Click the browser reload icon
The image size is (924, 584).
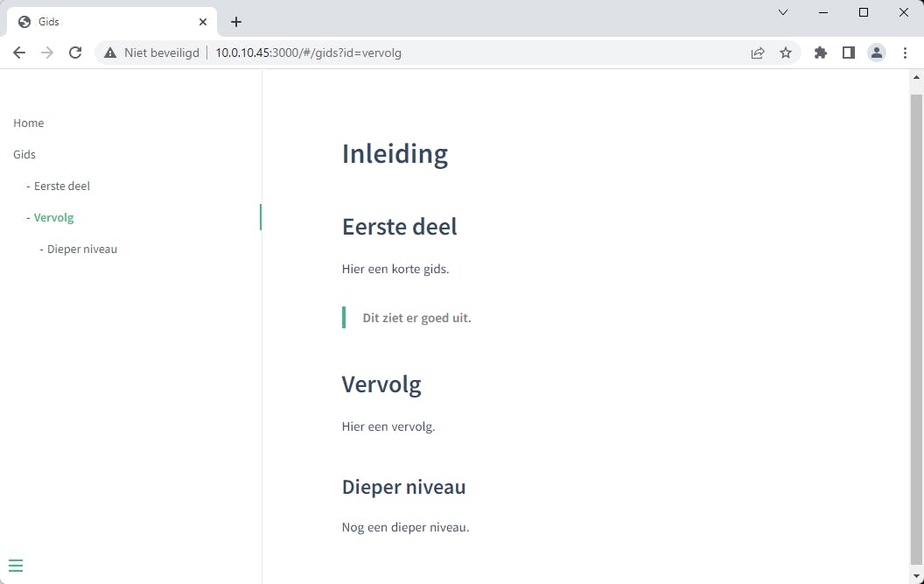tap(75, 53)
